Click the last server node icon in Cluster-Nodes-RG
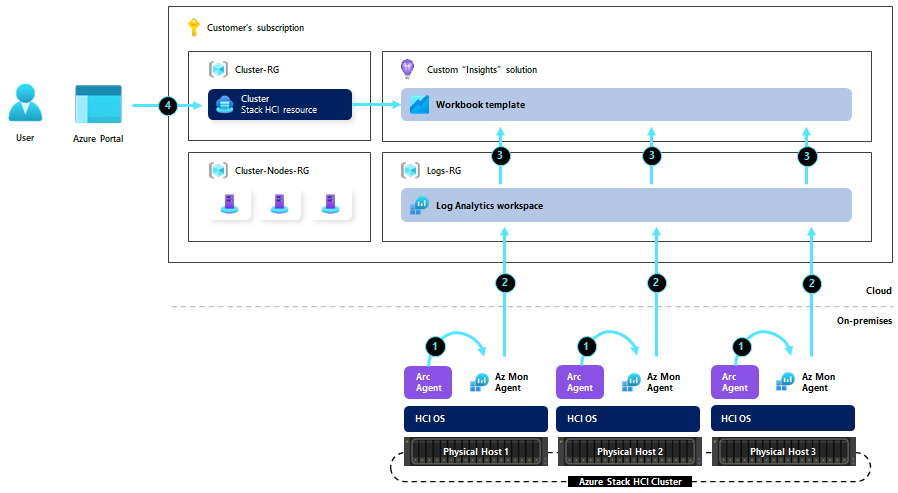Screen dimensions: 898x493 (330, 204)
